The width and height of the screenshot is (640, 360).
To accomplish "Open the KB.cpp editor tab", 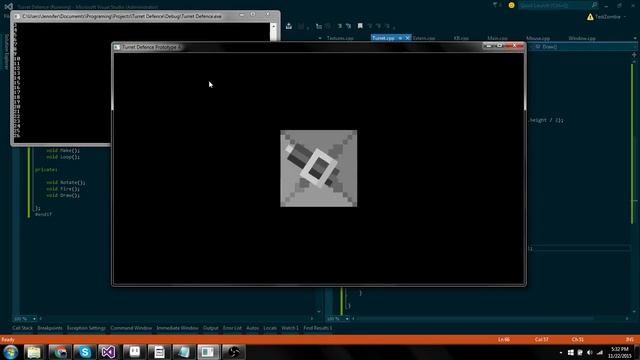I will (x=461, y=38).
